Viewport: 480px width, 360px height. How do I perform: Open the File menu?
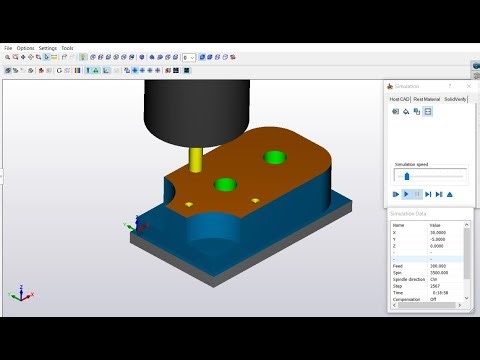(x=8, y=48)
